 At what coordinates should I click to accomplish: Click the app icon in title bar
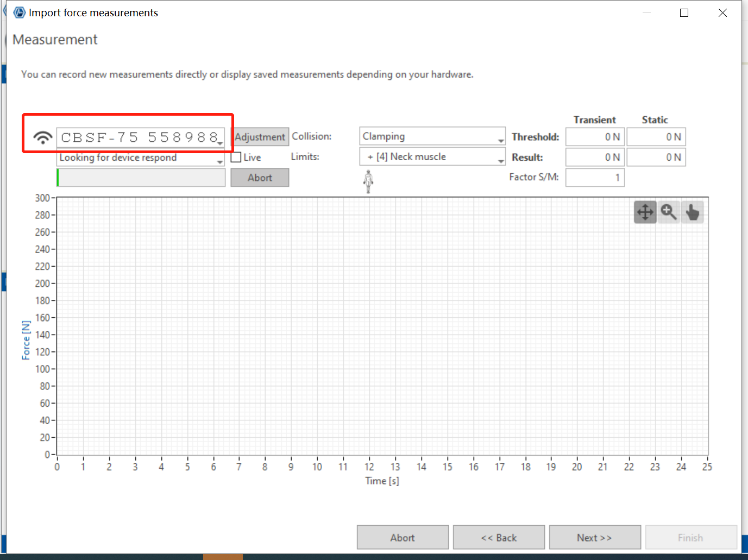[x=20, y=12]
